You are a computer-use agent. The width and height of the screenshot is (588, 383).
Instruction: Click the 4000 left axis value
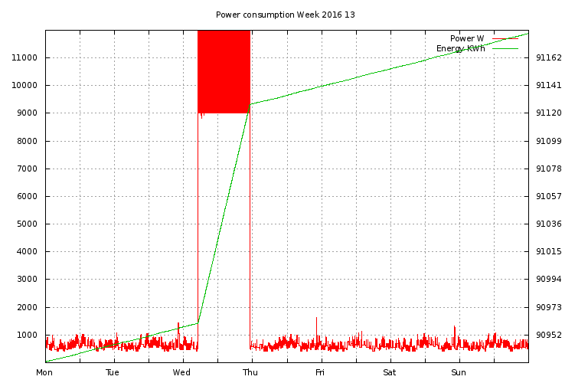(27, 252)
